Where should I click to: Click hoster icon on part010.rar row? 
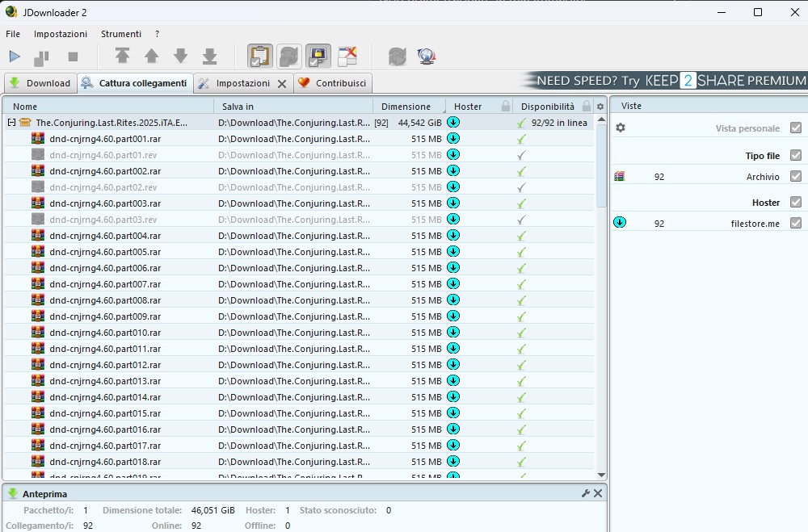(x=453, y=332)
